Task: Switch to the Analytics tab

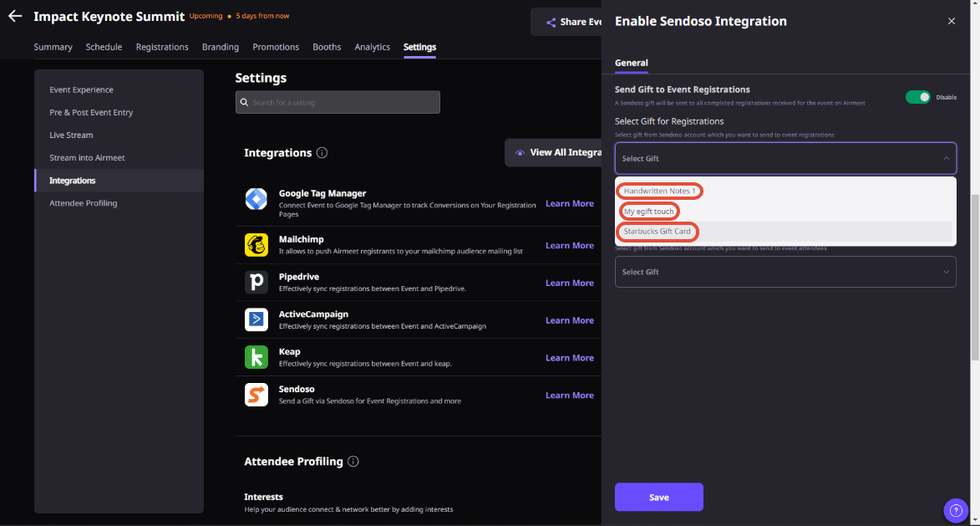Action: [372, 47]
